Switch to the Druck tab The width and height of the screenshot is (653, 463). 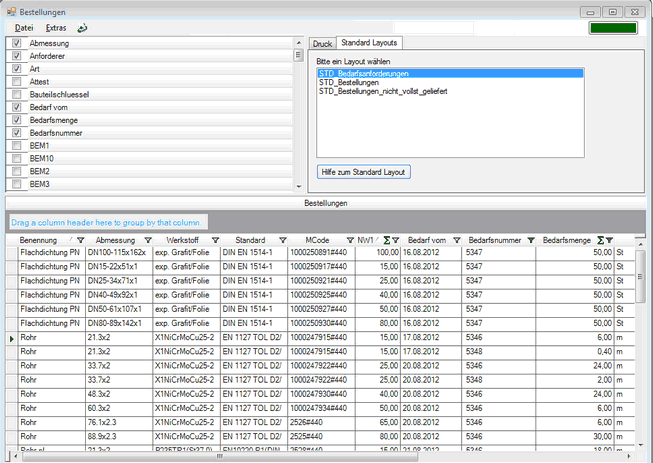point(322,44)
